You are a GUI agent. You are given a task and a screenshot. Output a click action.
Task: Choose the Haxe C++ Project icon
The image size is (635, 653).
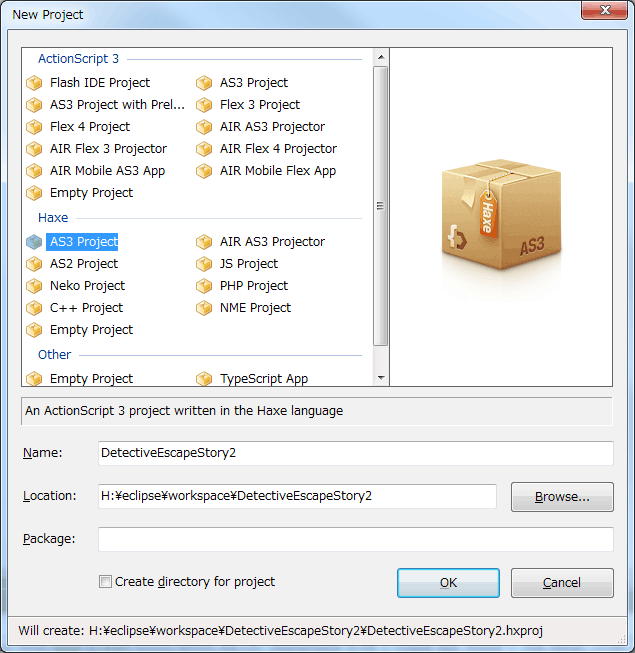(x=35, y=308)
